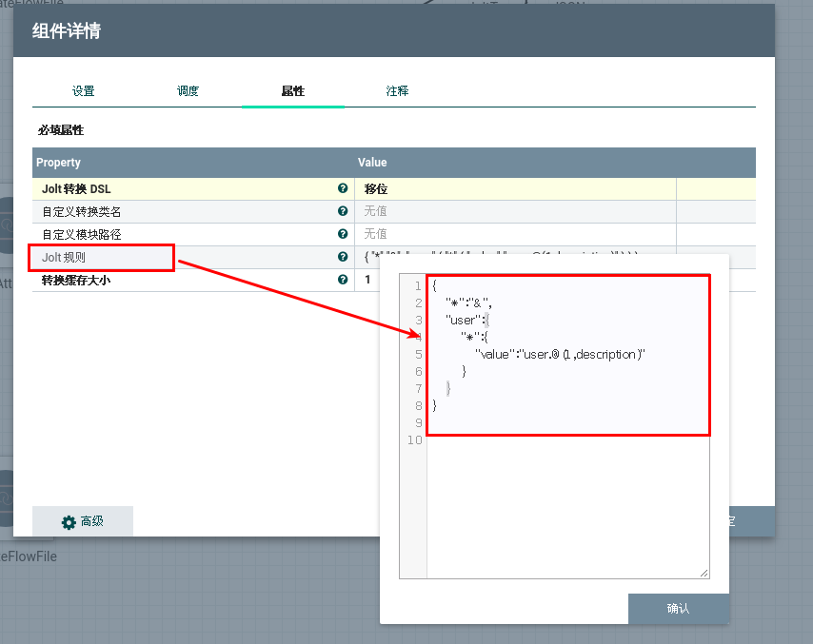Image resolution: width=813 pixels, height=644 pixels.
Task: Show help tooltip for 自定义模块路径
Action: pos(343,234)
